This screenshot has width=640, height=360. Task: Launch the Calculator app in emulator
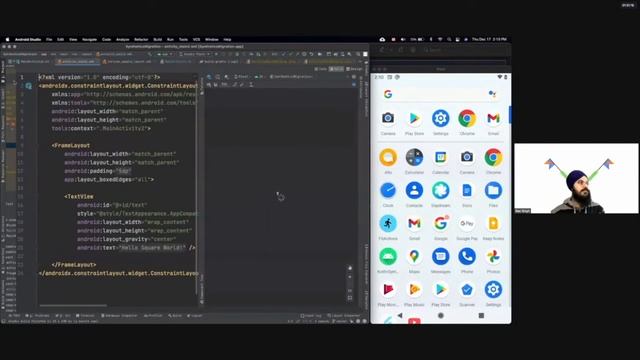[414, 157]
